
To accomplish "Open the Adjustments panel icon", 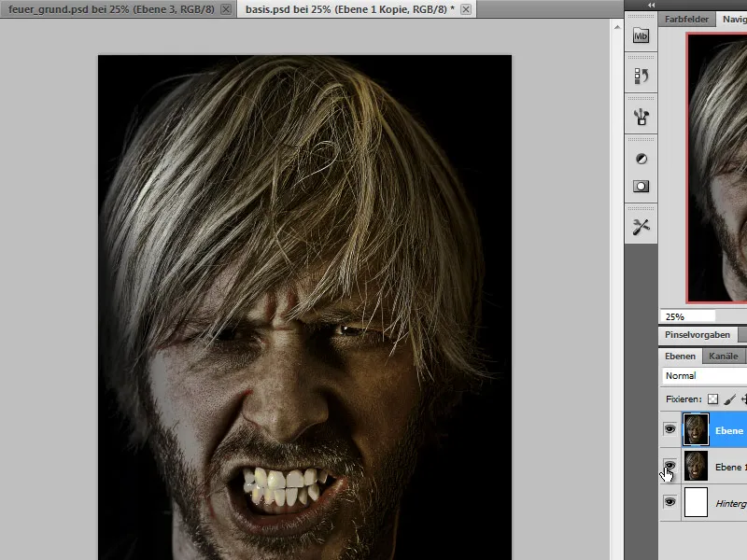I will point(641,157).
